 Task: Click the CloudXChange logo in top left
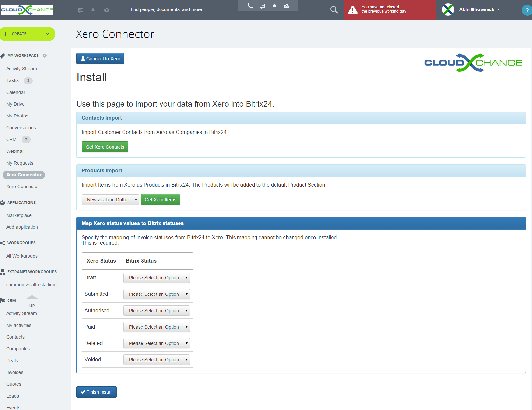[x=27, y=9]
